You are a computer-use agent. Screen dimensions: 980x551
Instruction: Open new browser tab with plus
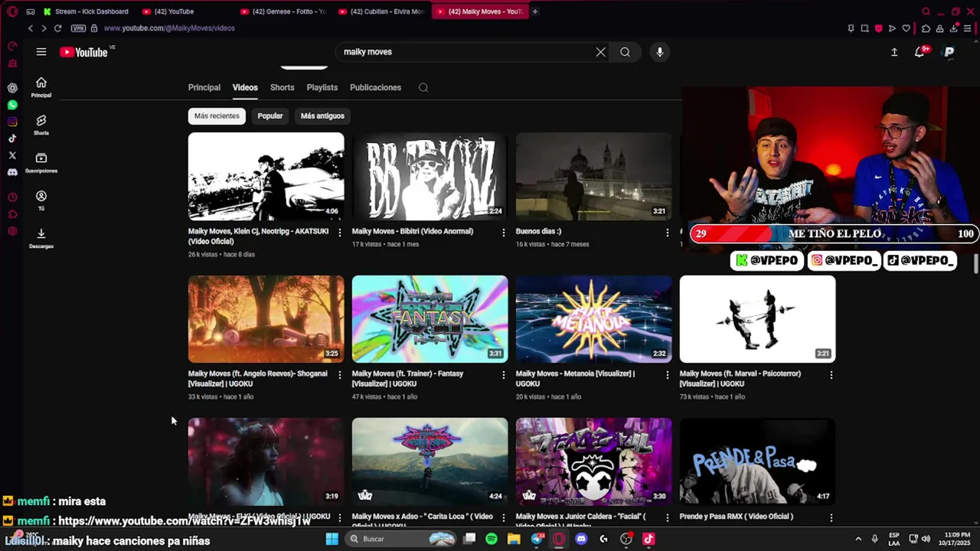pos(535,11)
